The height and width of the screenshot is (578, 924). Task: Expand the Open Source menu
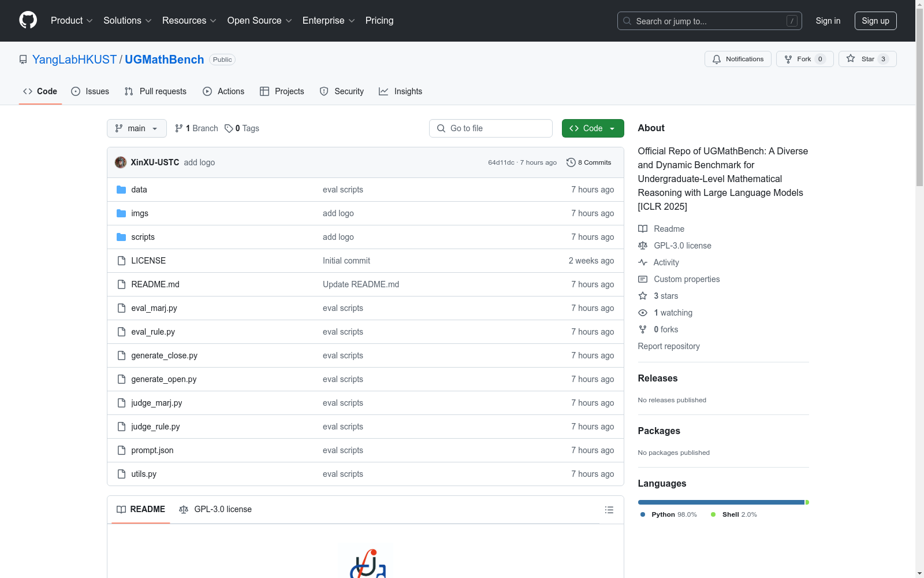pos(260,21)
